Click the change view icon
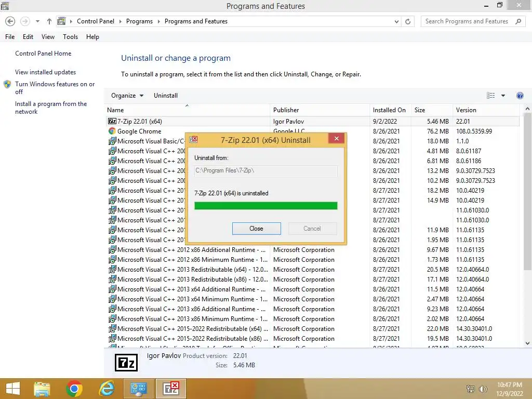This screenshot has width=532, height=399. (490, 96)
